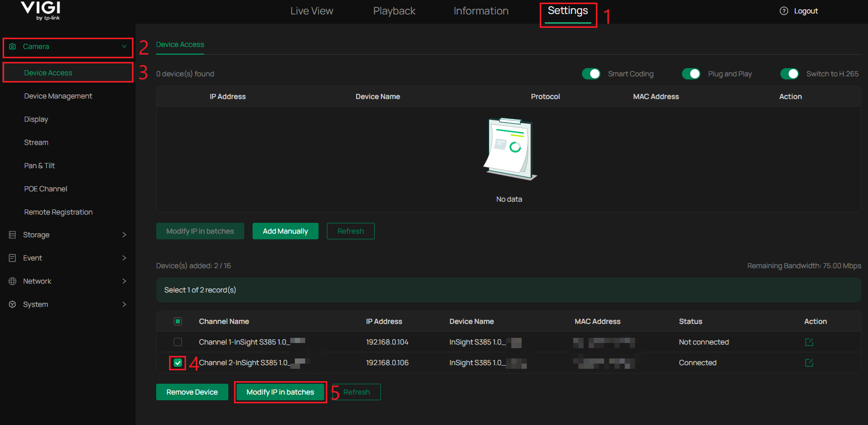Select the Device Access tab above the device list
The image size is (868, 425).
(x=180, y=44)
